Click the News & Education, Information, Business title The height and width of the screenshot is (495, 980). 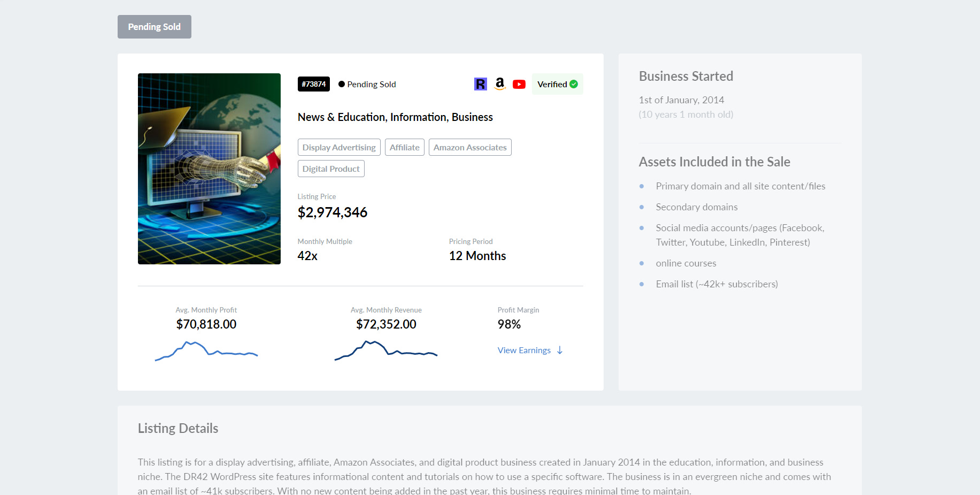(x=395, y=117)
